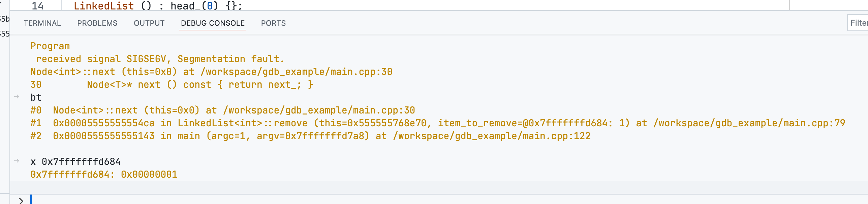
Task: Click the prompt chevron beside console input
Action: tap(21, 200)
